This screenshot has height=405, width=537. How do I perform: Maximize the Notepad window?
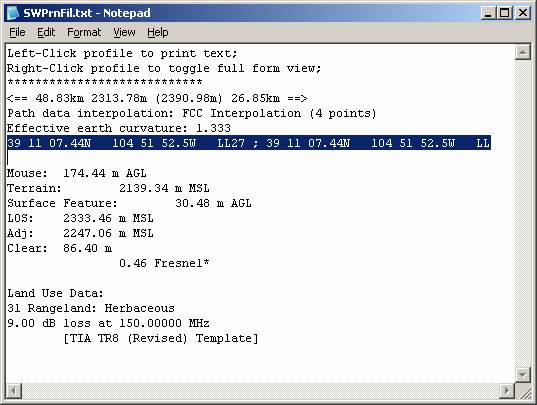505,13
